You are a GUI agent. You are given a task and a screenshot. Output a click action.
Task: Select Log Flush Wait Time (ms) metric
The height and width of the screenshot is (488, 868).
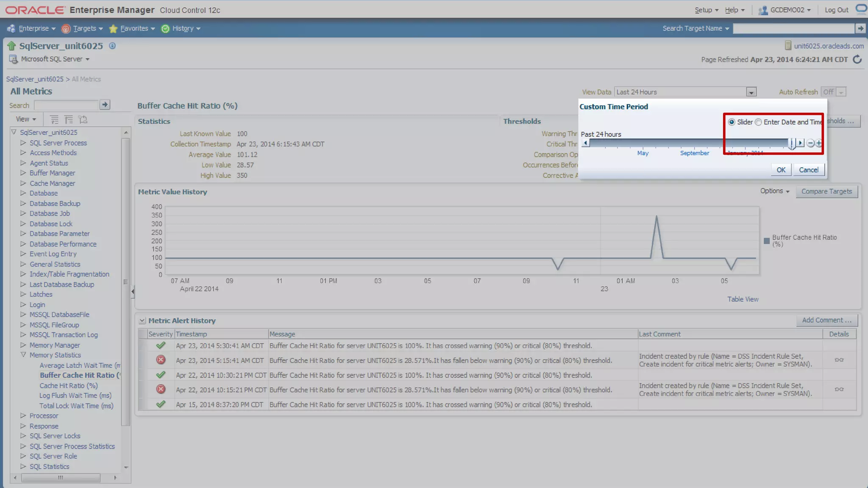[75, 395]
